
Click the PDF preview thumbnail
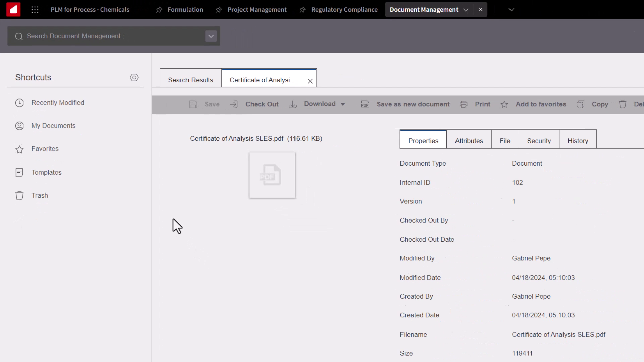pos(272,175)
